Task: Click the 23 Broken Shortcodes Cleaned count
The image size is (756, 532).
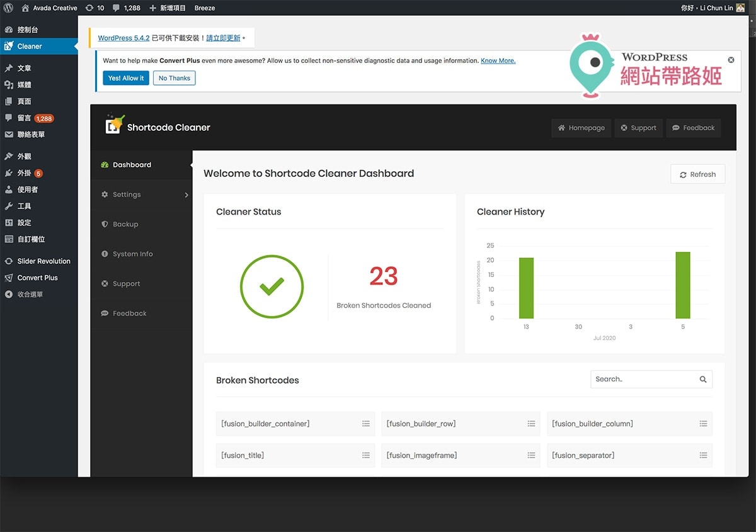Action: pos(384,276)
